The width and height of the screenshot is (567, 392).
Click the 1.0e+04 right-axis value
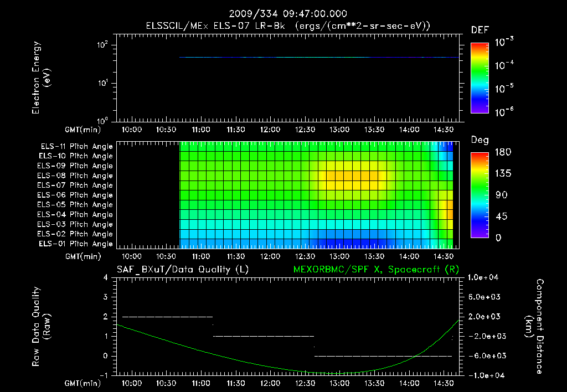click(x=483, y=277)
